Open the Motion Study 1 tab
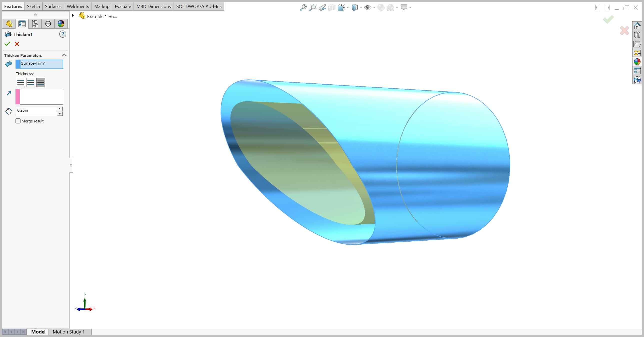 click(x=68, y=332)
